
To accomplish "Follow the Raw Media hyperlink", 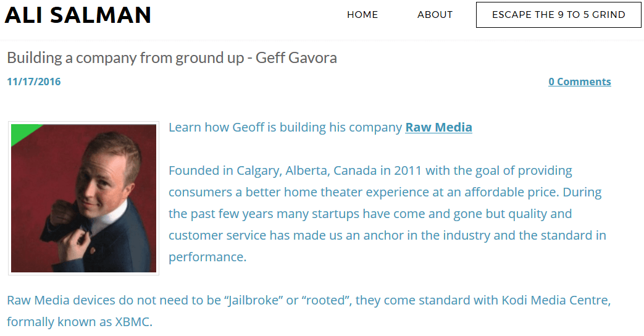I will 438,127.
